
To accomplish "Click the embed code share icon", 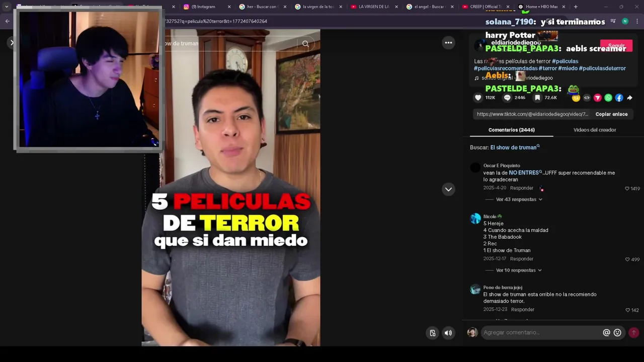I will (x=587, y=98).
